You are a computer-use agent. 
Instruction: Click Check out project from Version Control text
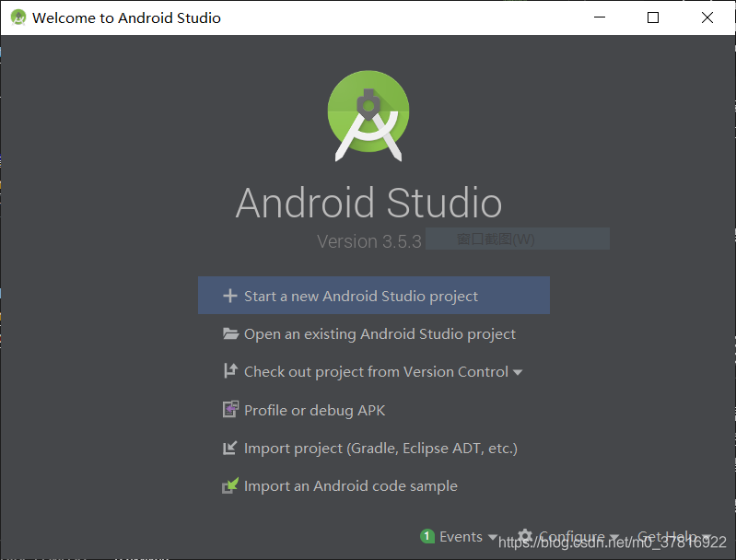coord(376,372)
